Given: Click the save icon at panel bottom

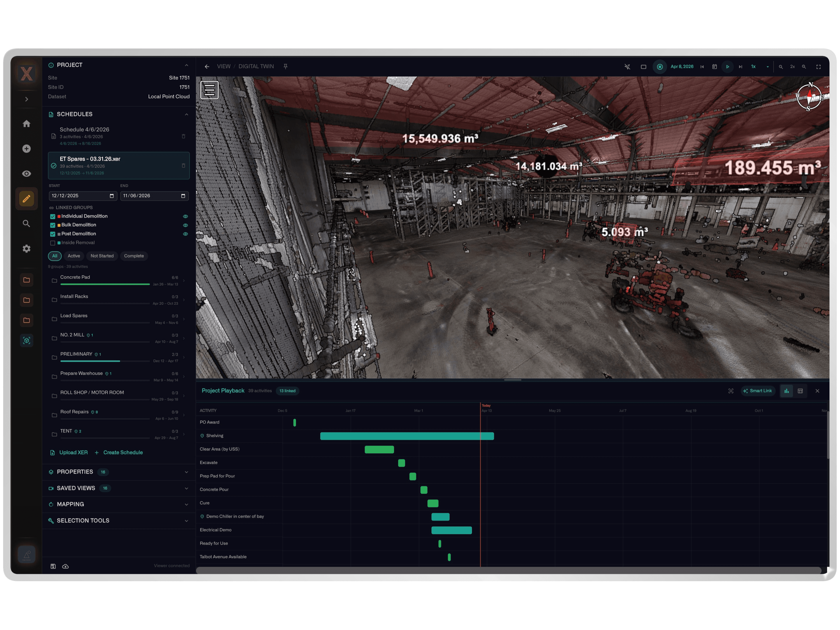Looking at the screenshot, I should tap(53, 566).
